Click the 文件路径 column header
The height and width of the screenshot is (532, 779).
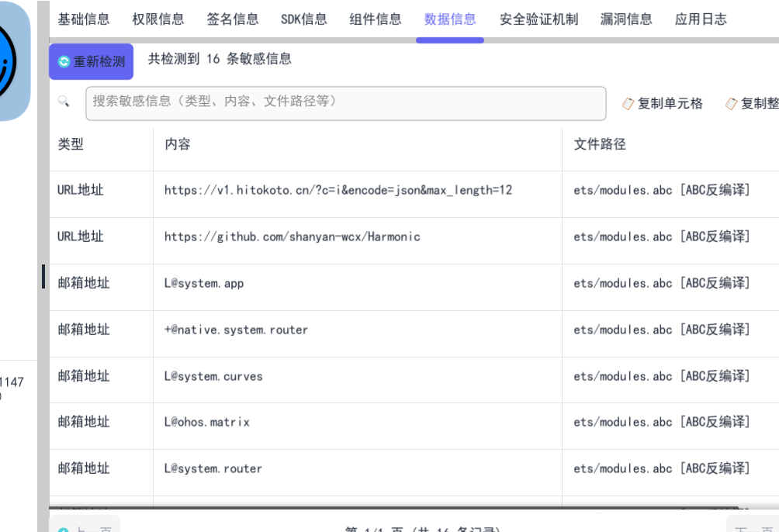(x=600, y=144)
